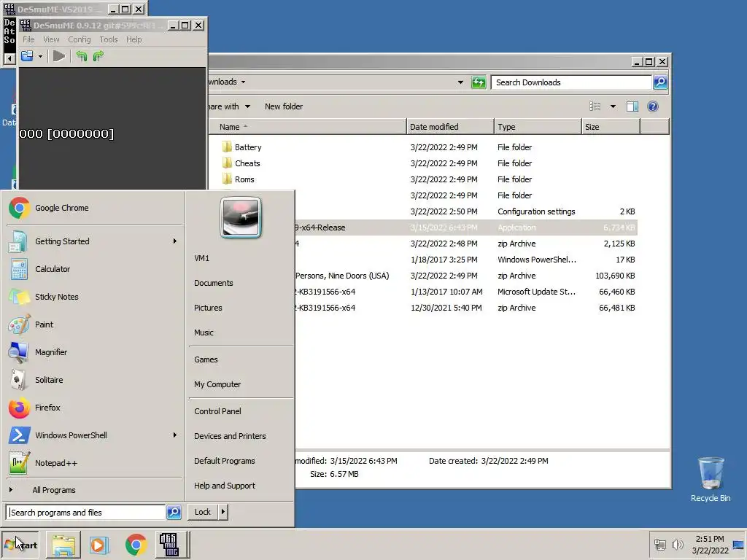Toggle the preview pane in Explorer
This screenshot has width=747, height=560.
[x=632, y=106]
